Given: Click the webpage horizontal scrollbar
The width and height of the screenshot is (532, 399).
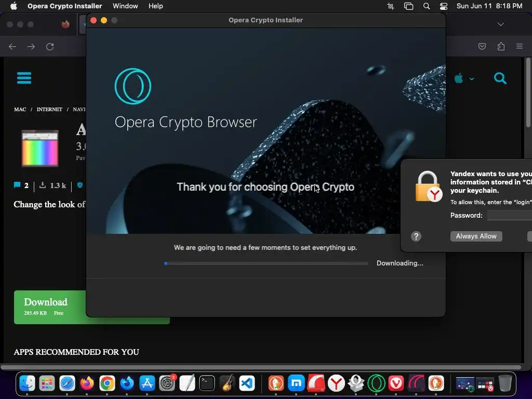Looking at the screenshot, I should 261,367.
